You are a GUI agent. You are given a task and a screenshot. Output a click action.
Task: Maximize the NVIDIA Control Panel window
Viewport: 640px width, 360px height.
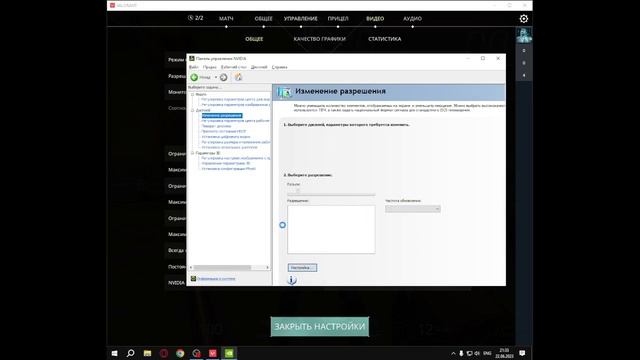483,58
